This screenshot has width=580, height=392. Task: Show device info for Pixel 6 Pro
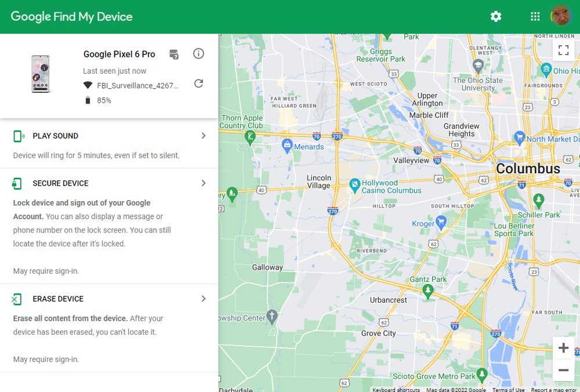point(198,53)
